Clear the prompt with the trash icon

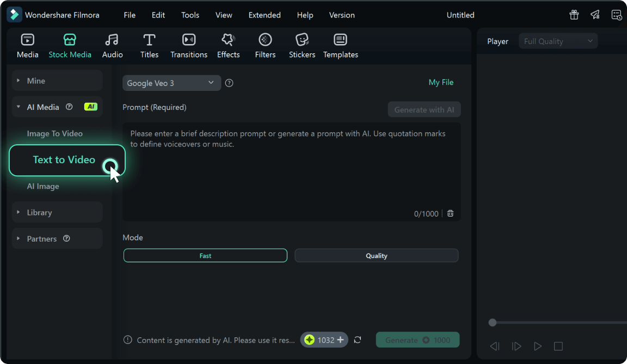[450, 213]
